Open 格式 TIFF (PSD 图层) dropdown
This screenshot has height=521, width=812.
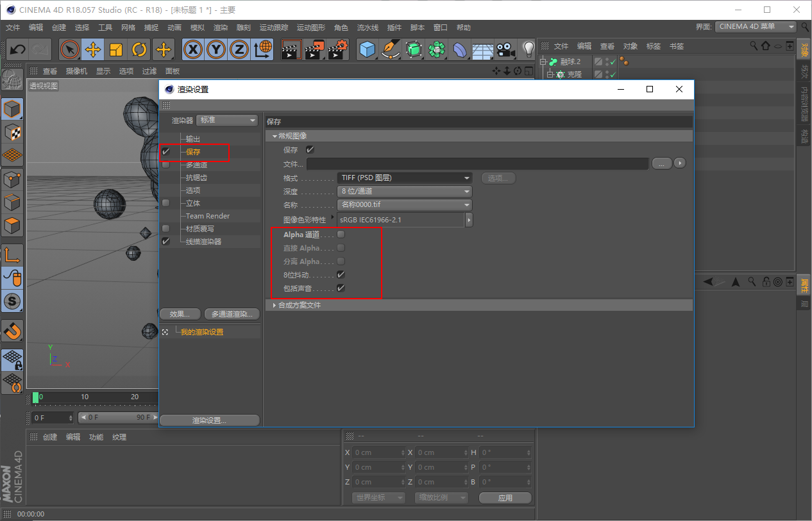point(405,178)
